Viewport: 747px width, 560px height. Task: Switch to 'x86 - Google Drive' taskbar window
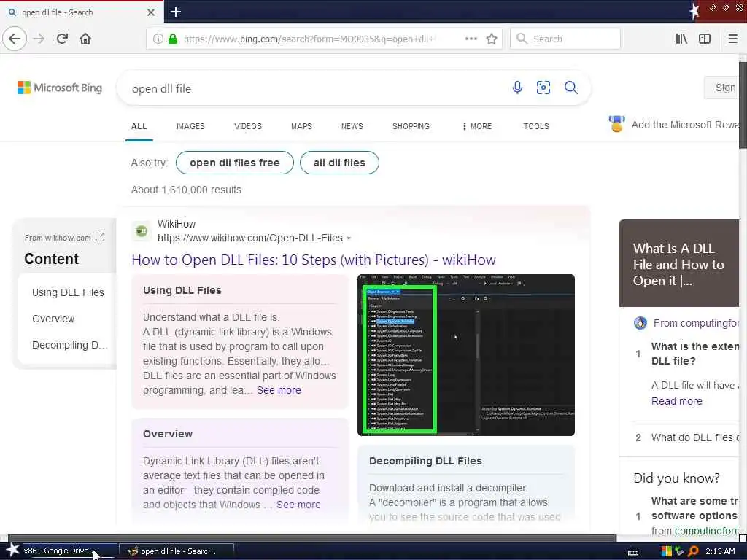61,551
